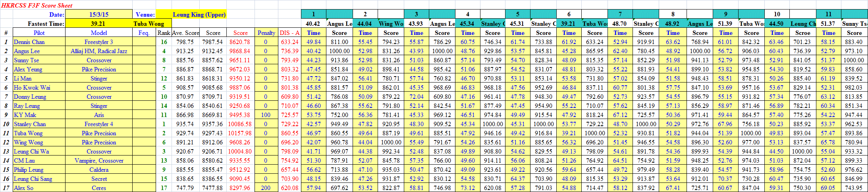Viewport: 868px width, 192px height.
Task: Select the 39.21 fastest time cell
Action: (98, 24)
